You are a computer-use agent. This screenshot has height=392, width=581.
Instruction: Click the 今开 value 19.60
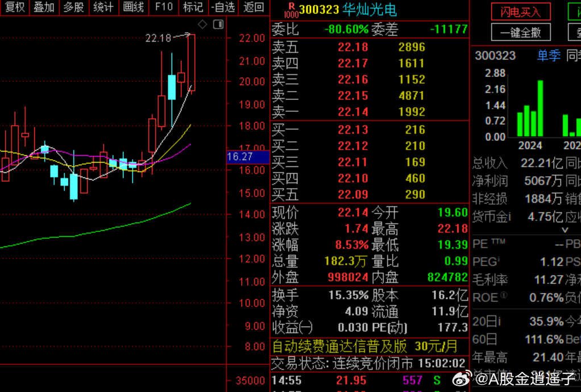point(453,212)
